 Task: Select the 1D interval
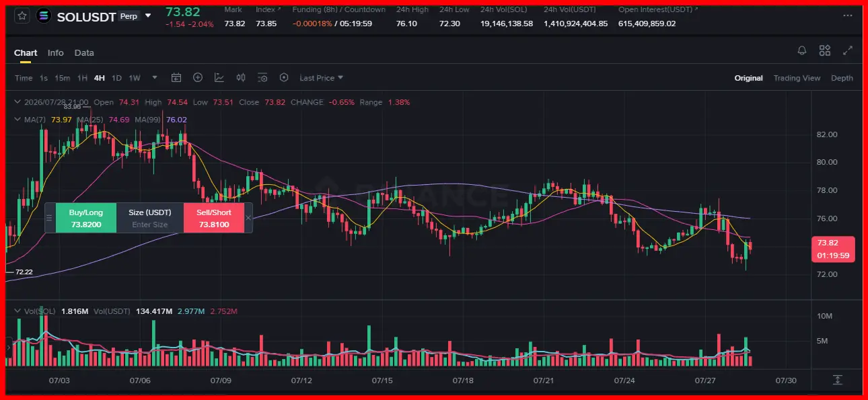click(x=116, y=78)
